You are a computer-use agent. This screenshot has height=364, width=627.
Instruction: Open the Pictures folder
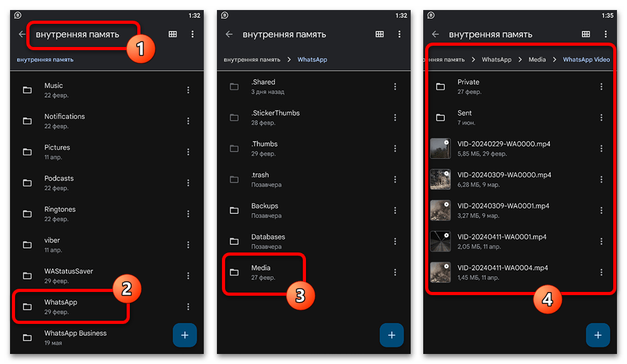pyautogui.click(x=107, y=152)
